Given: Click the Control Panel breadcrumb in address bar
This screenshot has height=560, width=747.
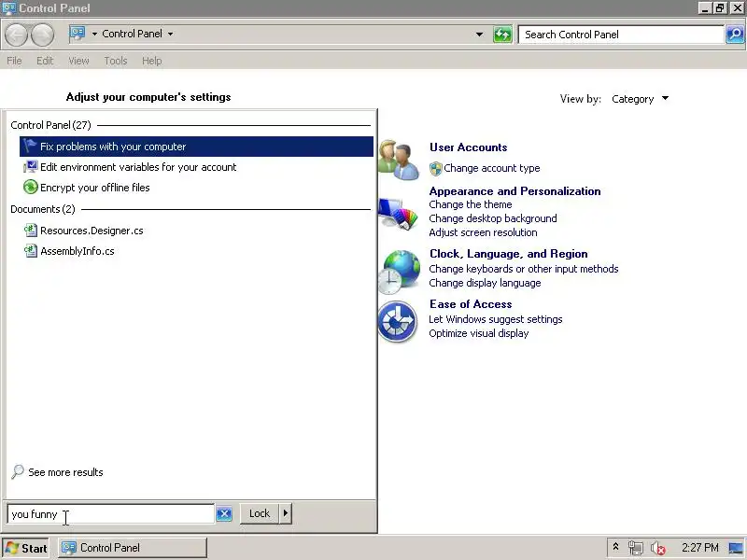Looking at the screenshot, I should click(x=132, y=34).
